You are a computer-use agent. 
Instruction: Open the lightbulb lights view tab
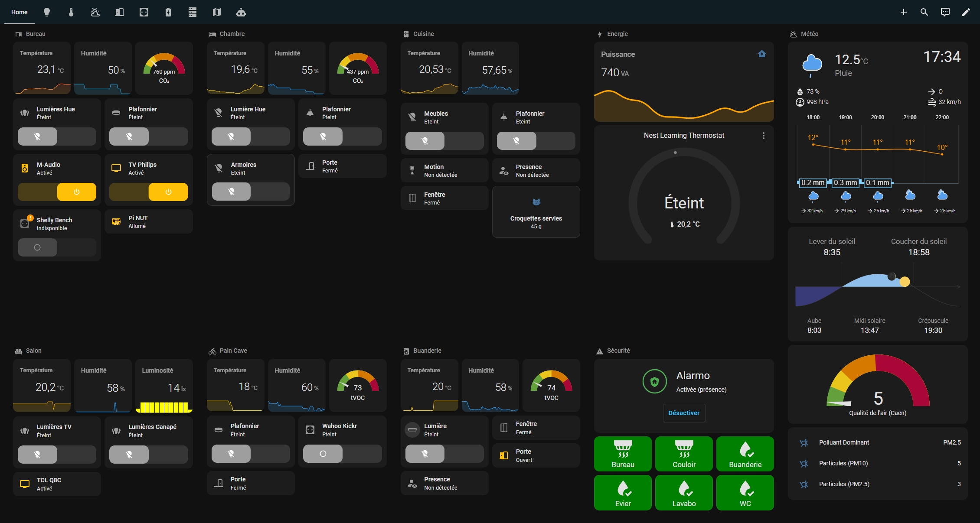(47, 12)
